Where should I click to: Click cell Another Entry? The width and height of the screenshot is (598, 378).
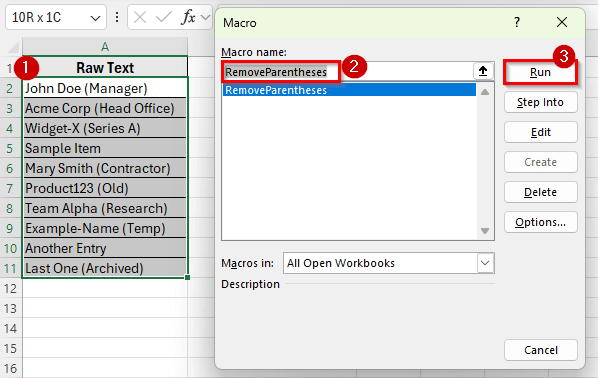pyautogui.click(x=105, y=248)
